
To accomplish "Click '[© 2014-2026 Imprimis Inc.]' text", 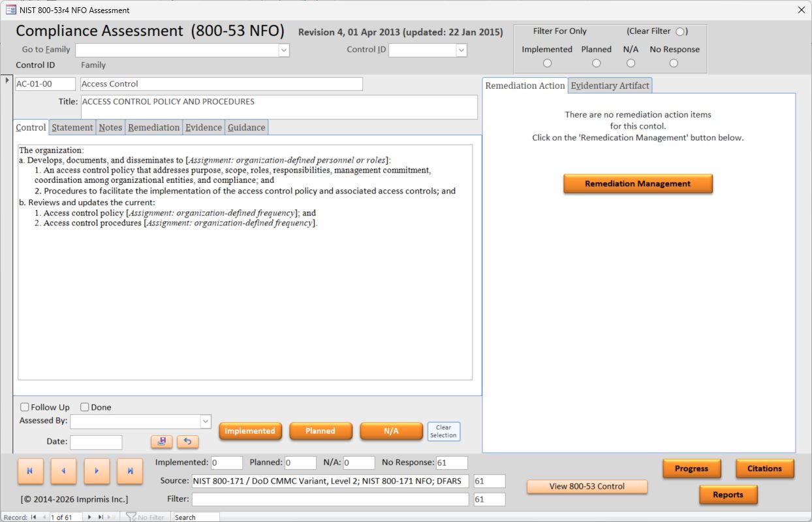I will [74, 499].
